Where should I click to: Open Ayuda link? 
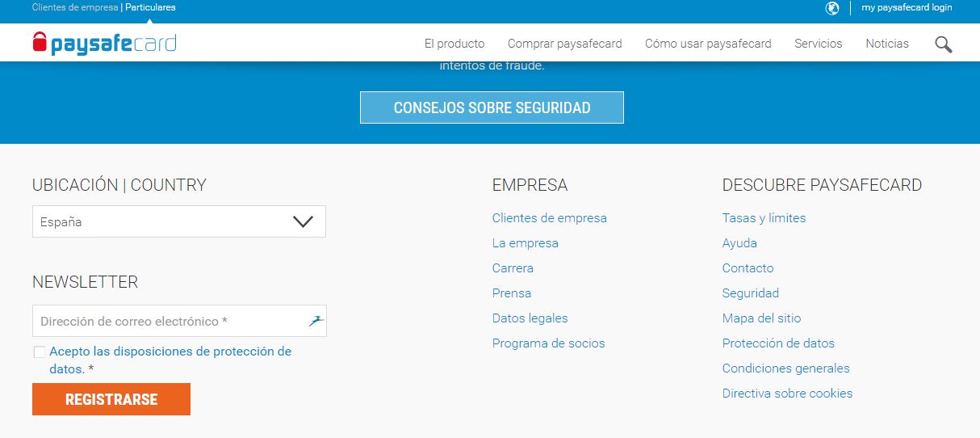(739, 243)
